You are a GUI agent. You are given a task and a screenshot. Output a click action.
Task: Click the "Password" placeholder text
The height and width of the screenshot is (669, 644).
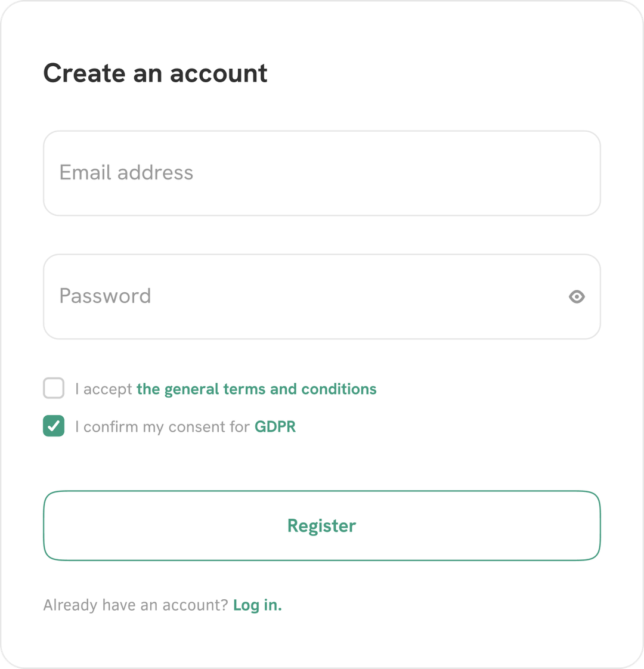[x=106, y=296]
